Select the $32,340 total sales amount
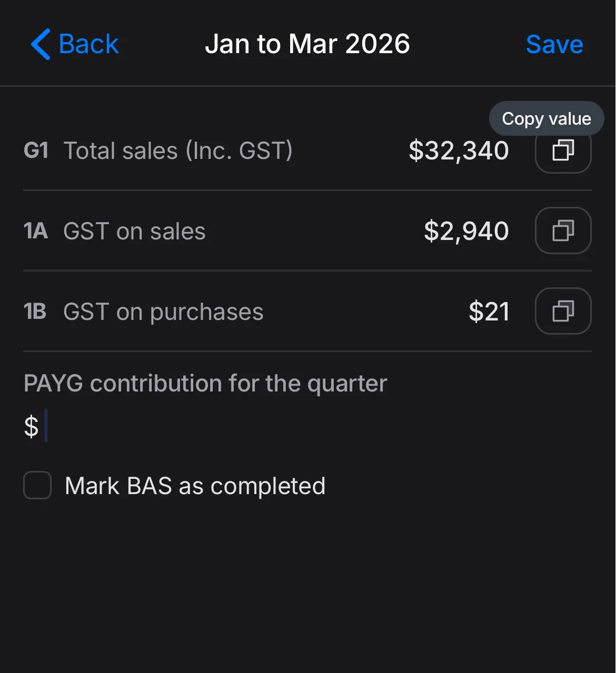 [459, 151]
